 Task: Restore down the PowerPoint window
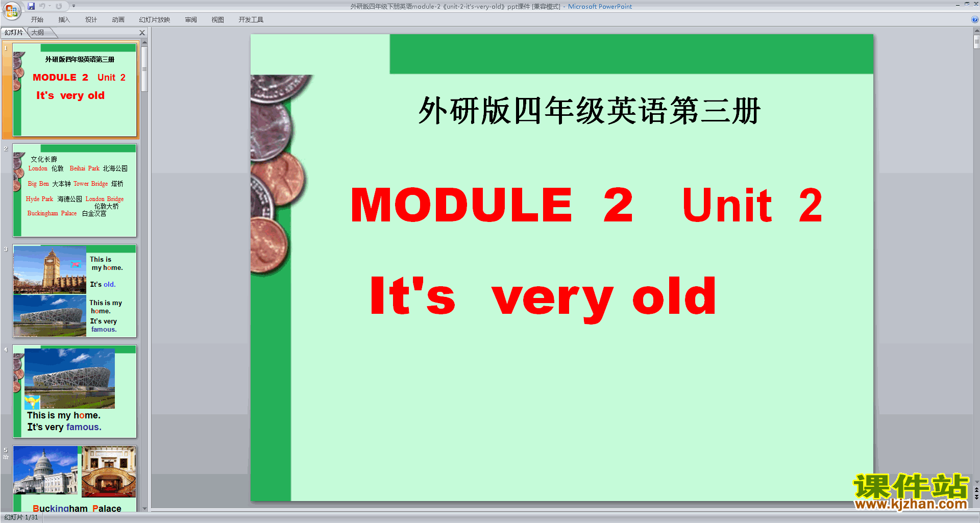(x=967, y=4)
